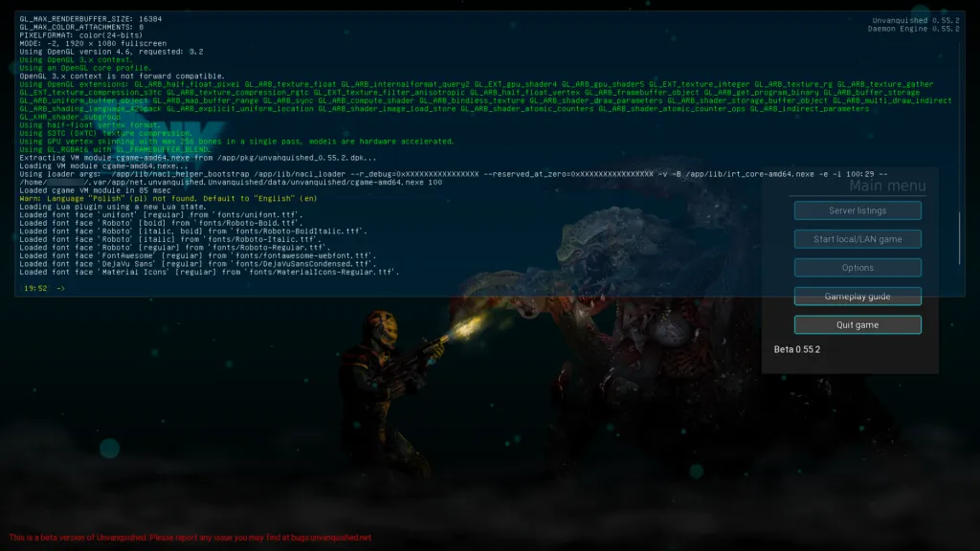The height and width of the screenshot is (551, 980).
Task: Click the 'Using OpenGL version 4.6' console line
Action: [111, 52]
